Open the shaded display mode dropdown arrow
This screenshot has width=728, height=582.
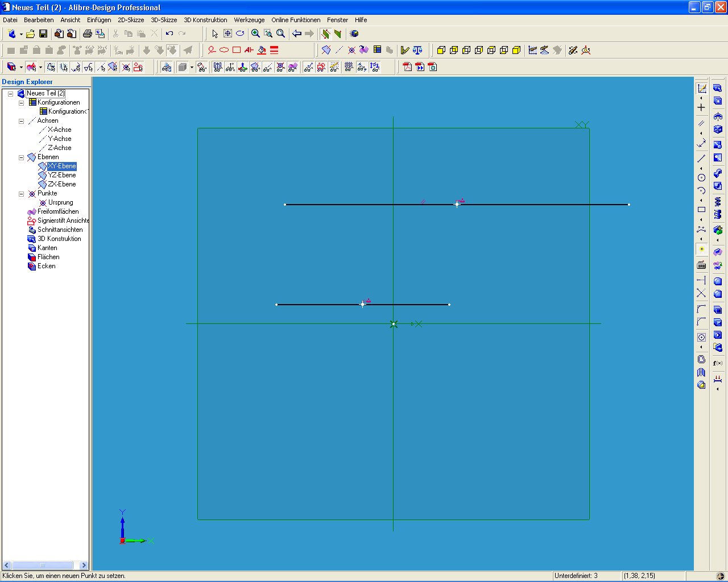[x=192, y=67]
